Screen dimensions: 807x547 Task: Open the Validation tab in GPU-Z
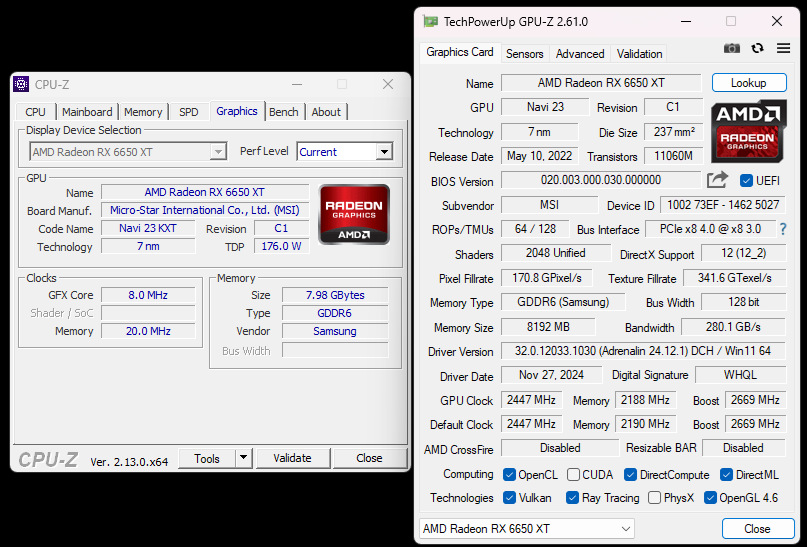(639, 54)
